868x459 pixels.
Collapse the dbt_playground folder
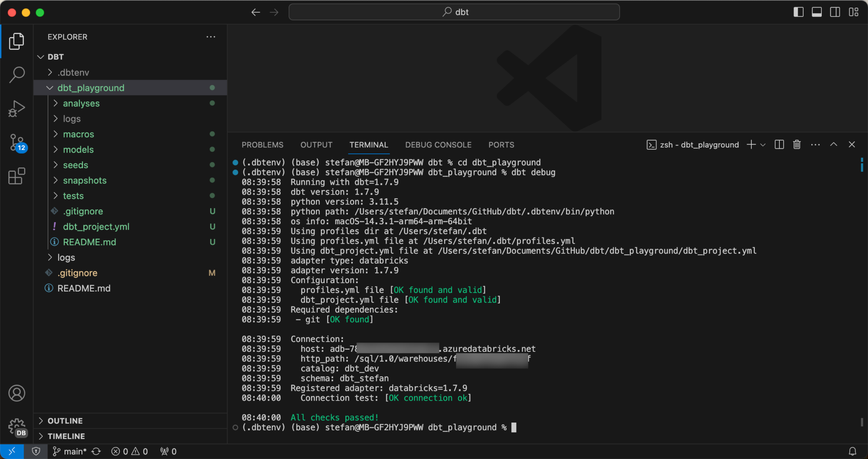[91, 88]
